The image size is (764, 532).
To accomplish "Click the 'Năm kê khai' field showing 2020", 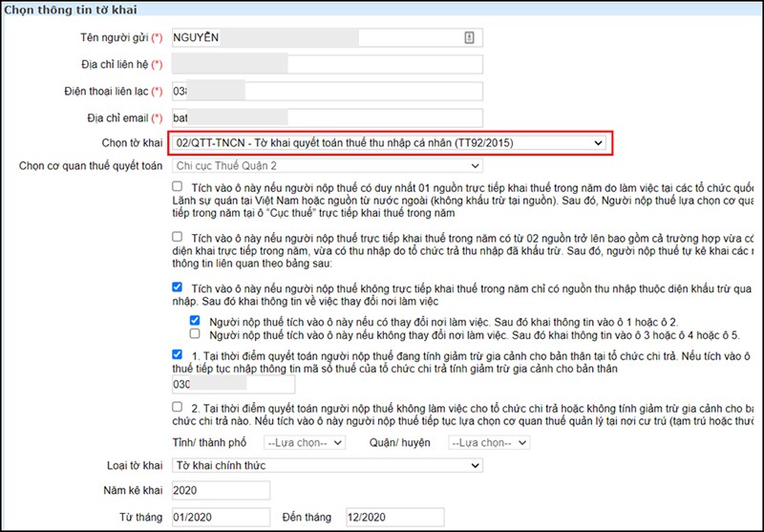I will click(x=221, y=490).
